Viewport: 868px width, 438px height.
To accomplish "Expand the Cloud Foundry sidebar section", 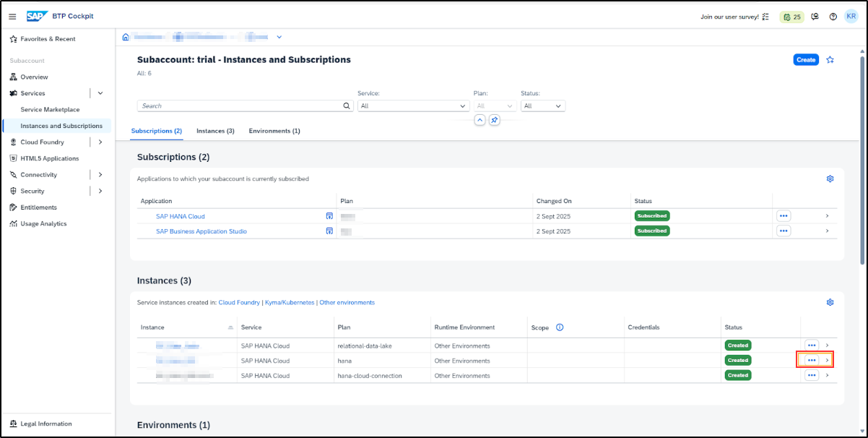I will [x=100, y=142].
